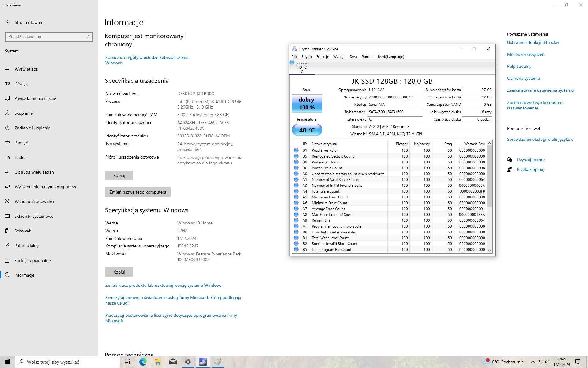Open Menedżer urządzeń link
The height and width of the screenshot is (368, 588).
[x=526, y=54]
